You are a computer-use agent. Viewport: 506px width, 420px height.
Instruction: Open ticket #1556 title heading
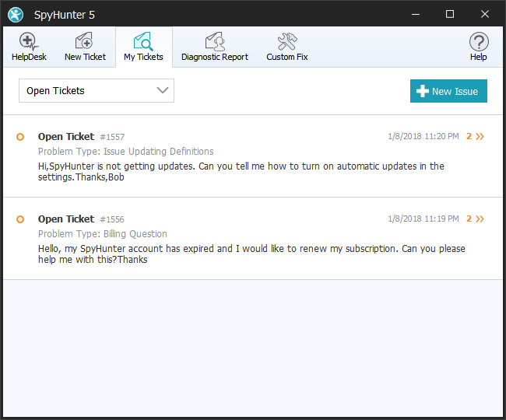[66, 219]
